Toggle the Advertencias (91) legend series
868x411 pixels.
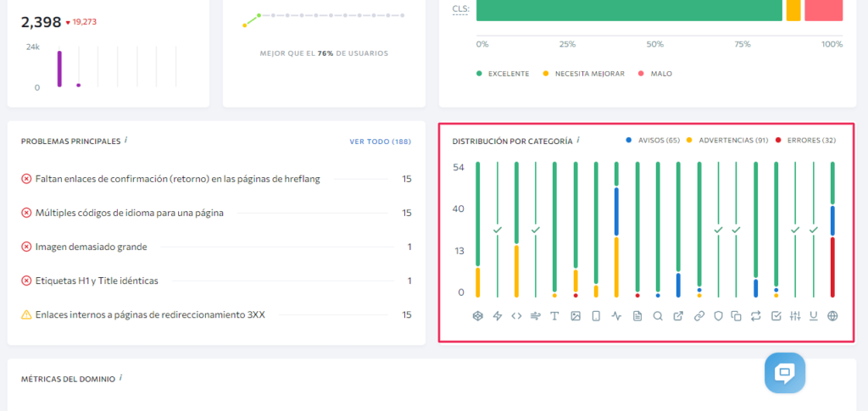click(728, 141)
